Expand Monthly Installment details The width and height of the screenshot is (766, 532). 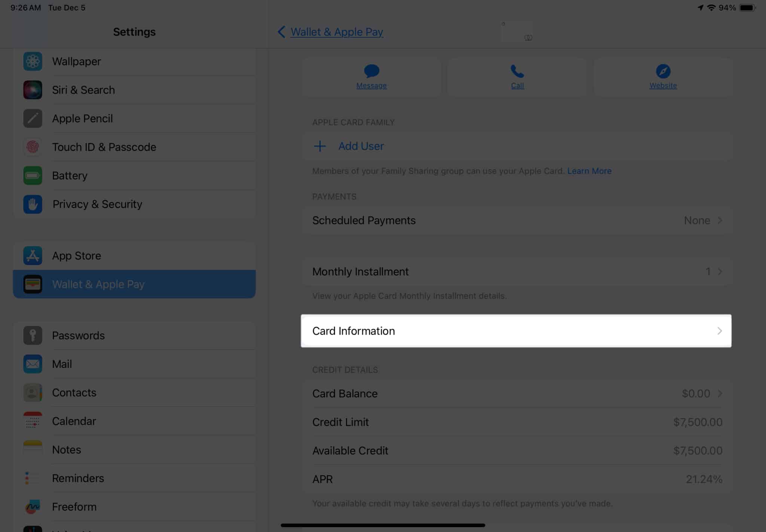coord(517,271)
